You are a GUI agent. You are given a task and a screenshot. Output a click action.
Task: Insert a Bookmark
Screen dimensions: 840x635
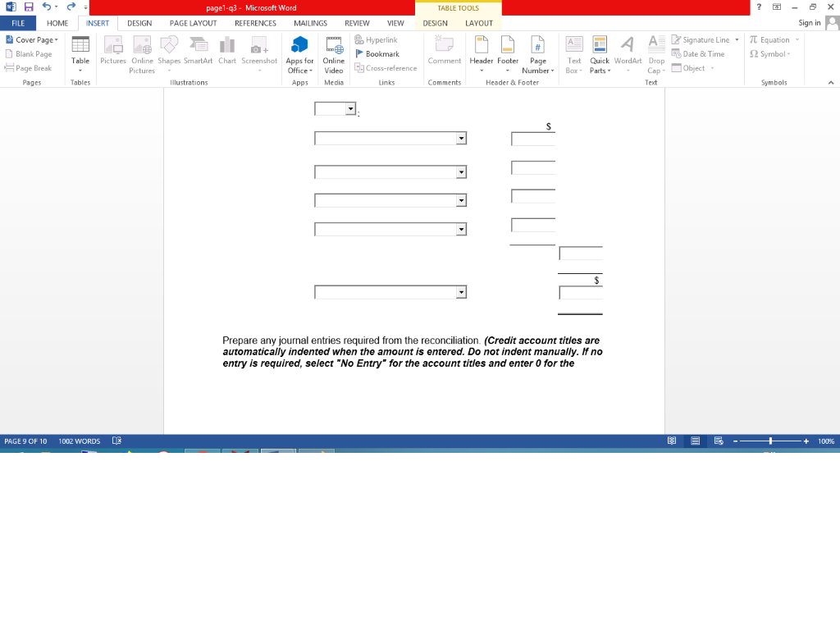tap(377, 54)
